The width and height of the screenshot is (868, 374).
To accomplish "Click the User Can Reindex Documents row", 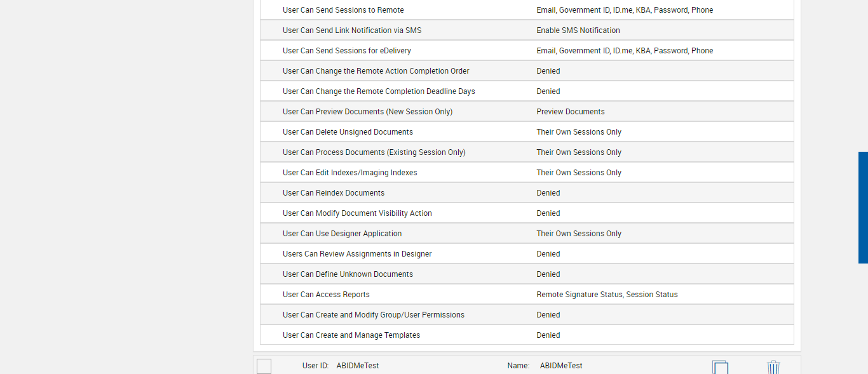I will [334, 193].
